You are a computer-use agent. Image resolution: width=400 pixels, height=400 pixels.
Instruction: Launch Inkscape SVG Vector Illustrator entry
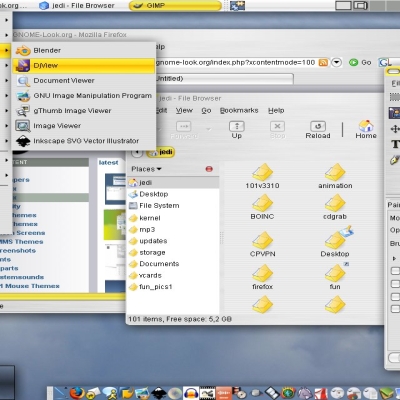click(x=84, y=141)
